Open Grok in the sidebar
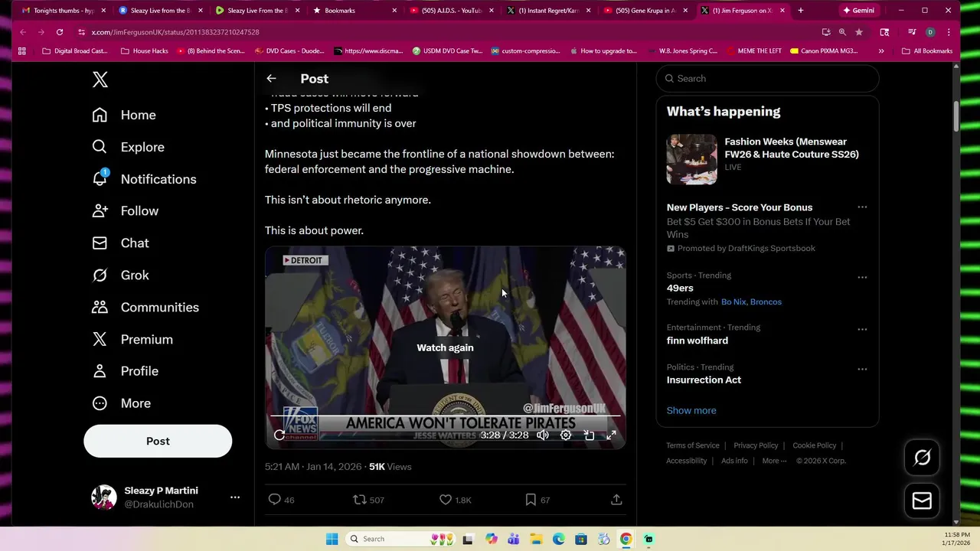 tap(120, 275)
